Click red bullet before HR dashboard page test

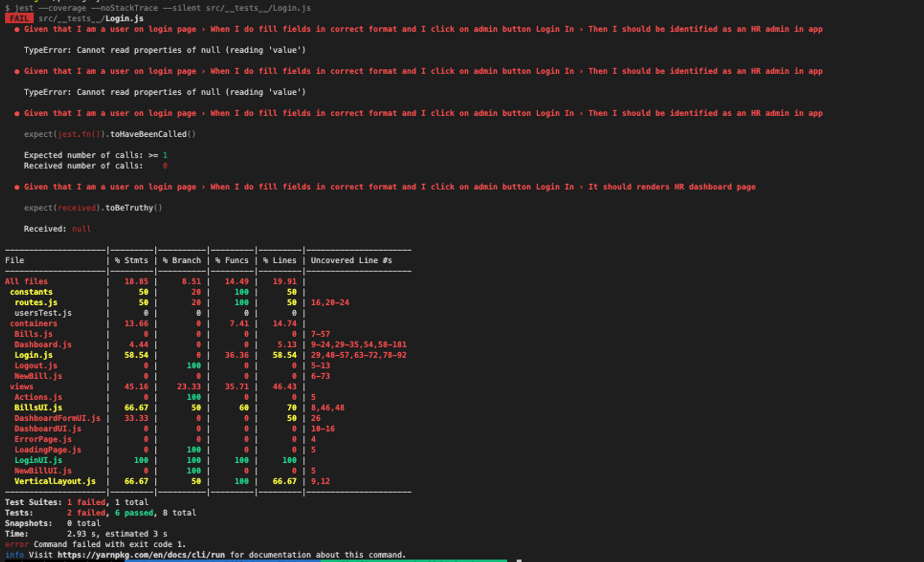coord(17,187)
